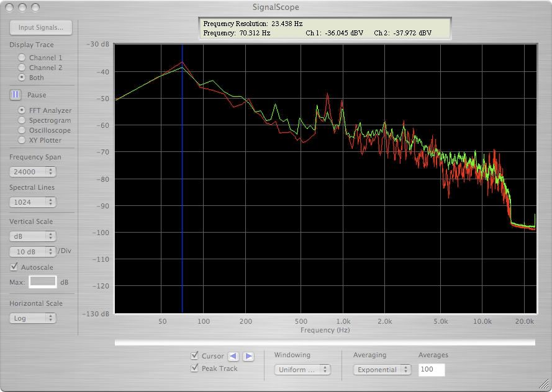The width and height of the screenshot is (552, 392).
Task: Click the Pause button icon
Action: 16,95
